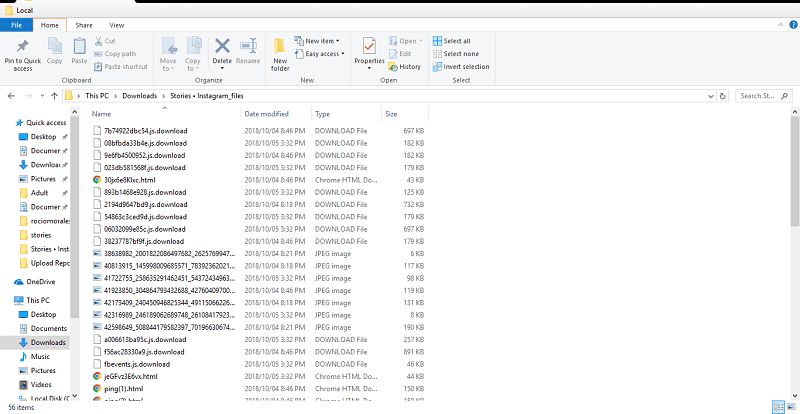Click Invert selection option
The image size is (800, 414).
461,67
